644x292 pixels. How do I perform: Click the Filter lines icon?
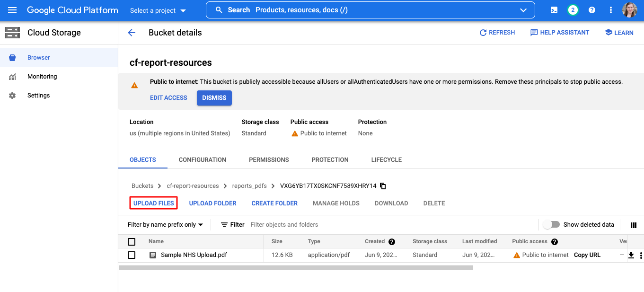(x=224, y=225)
